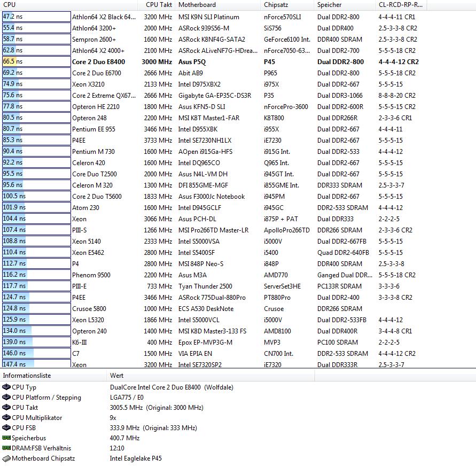Screen dimensions: 476x467
Task: Select Xeon E5462 row
Action: coord(213,253)
